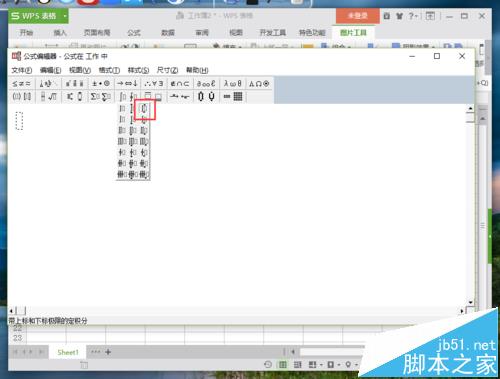The image size is (500, 379).
Task: Open the WPS 表格 application menu dropdown
Action: [x=65, y=16]
